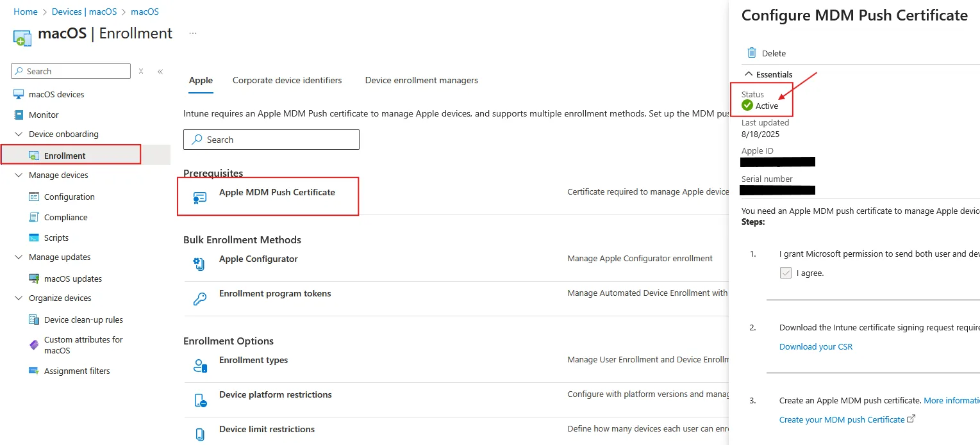Open Assignment filters in the sidebar

pos(77,371)
